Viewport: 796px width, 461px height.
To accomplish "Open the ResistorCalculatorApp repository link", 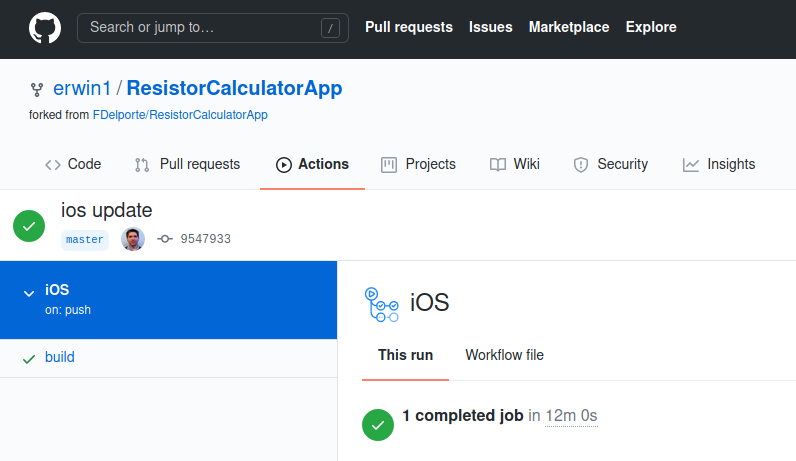I will 234,88.
